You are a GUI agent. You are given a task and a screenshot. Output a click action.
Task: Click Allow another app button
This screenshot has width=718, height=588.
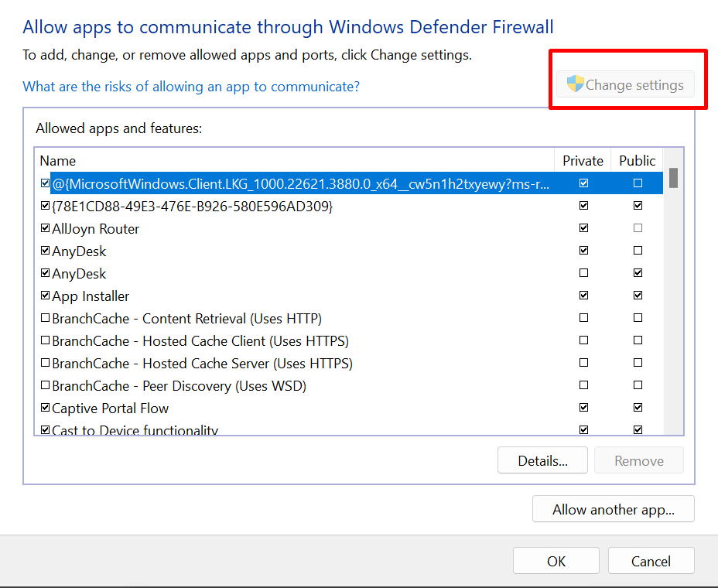[x=613, y=510]
